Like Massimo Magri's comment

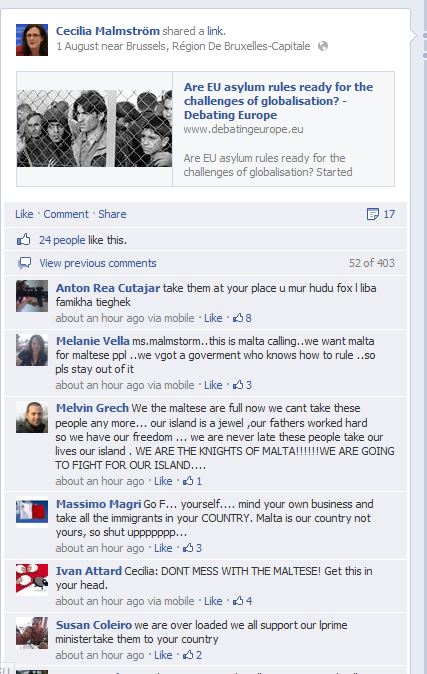tap(163, 548)
